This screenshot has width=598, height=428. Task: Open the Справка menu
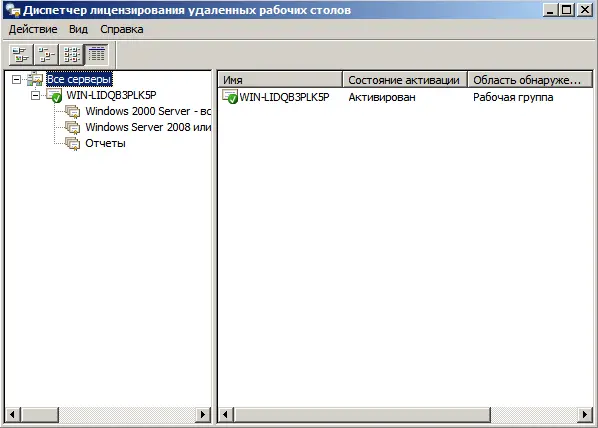point(122,29)
